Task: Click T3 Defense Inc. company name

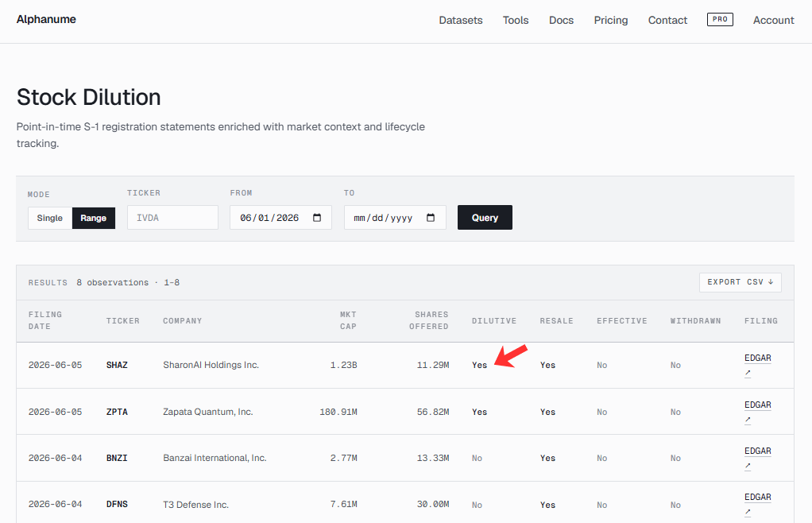Action: click(x=195, y=505)
